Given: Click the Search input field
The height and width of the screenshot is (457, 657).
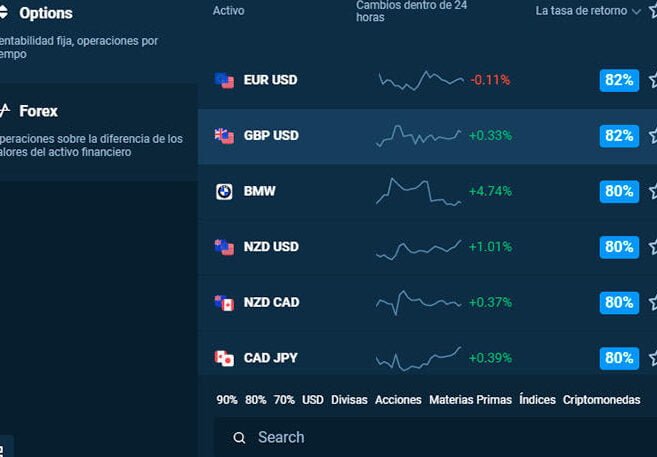Looking at the screenshot, I should point(440,437).
